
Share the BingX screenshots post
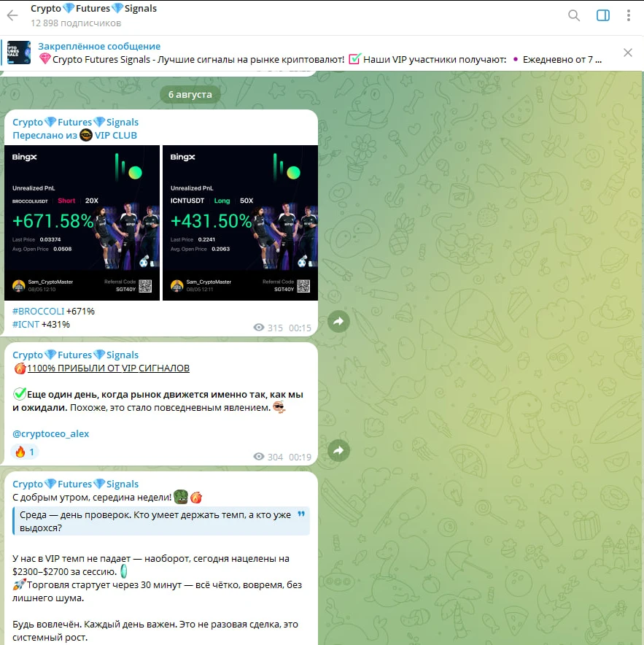point(338,320)
